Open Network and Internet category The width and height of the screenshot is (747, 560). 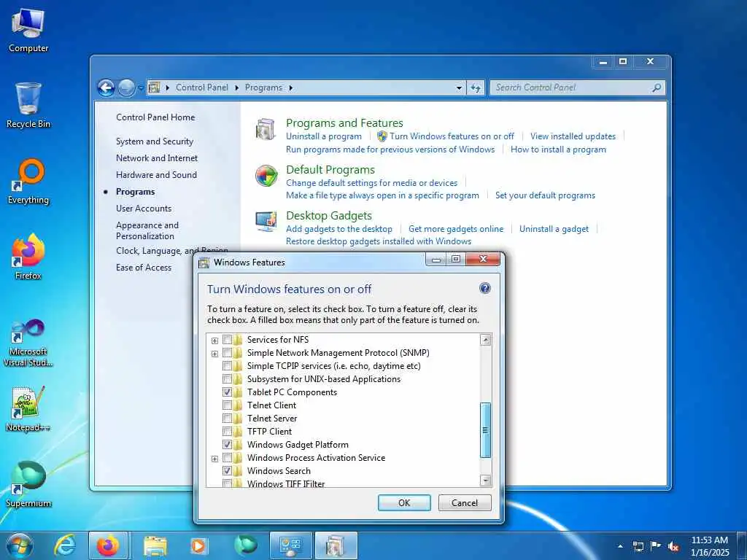157,158
